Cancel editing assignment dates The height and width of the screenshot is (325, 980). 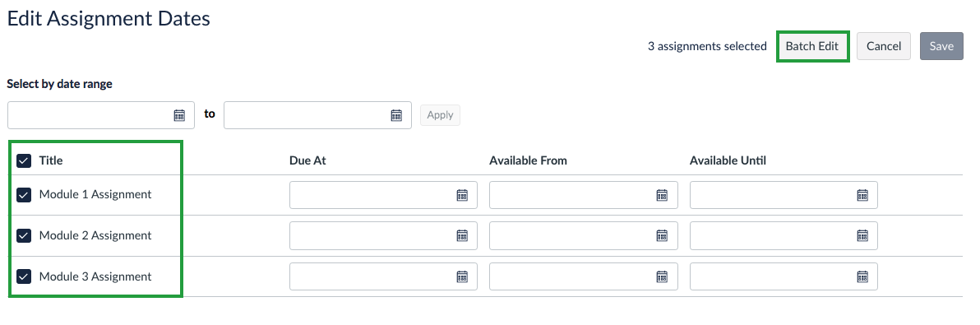884,46
